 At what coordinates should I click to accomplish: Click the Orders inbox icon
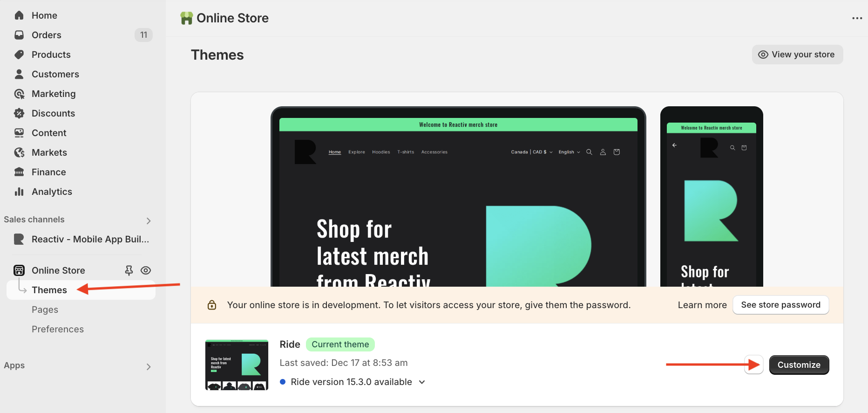point(19,35)
